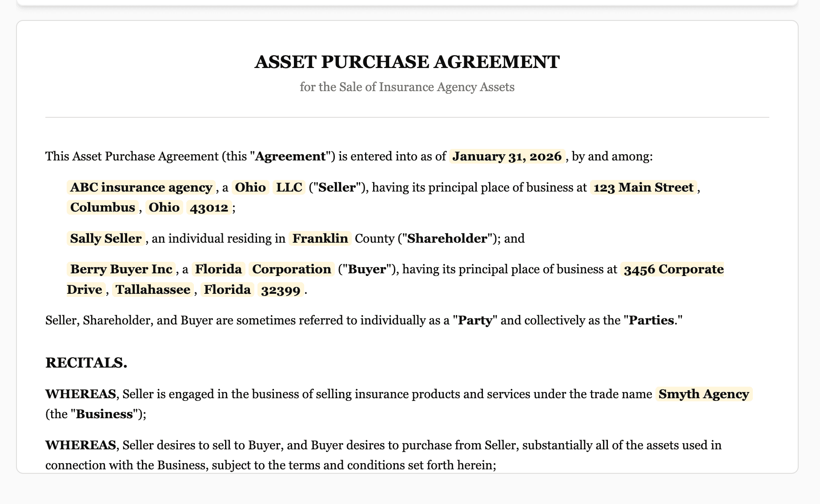Click the January 31, 2026 date field
The image size is (820, 504).
pos(507,156)
